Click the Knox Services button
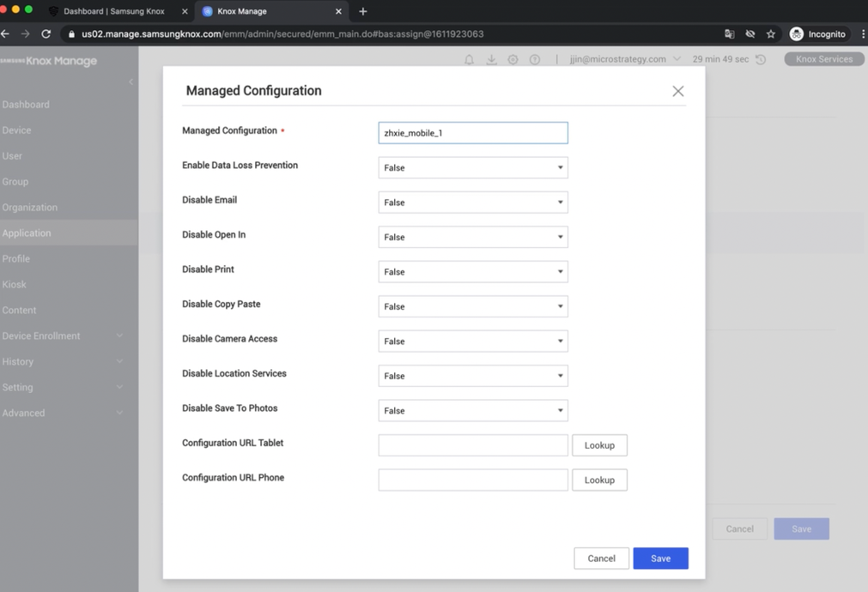The height and width of the screenshot is (592, 868). [x=823, y=59]
